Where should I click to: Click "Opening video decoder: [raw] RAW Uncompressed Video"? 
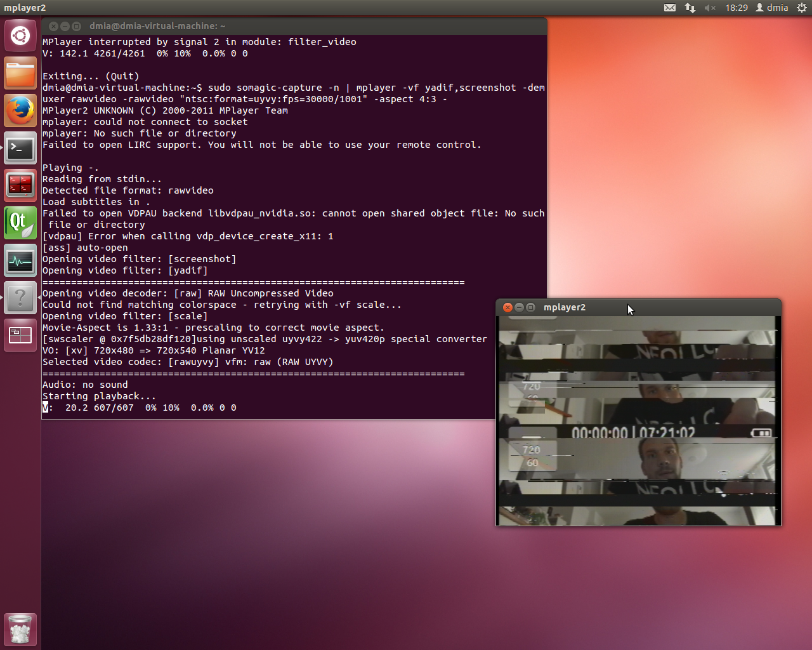click(x=188, y=293)
